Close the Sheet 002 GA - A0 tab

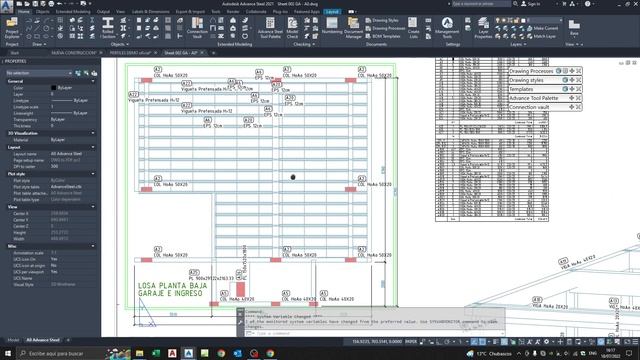(x=202, y=53)
